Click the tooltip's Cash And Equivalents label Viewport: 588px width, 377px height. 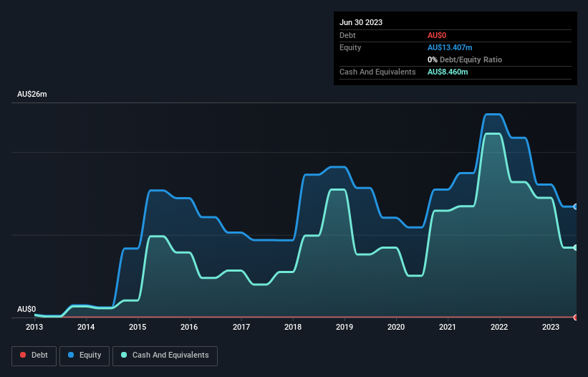pyautogui.click(x=377, y=72)
